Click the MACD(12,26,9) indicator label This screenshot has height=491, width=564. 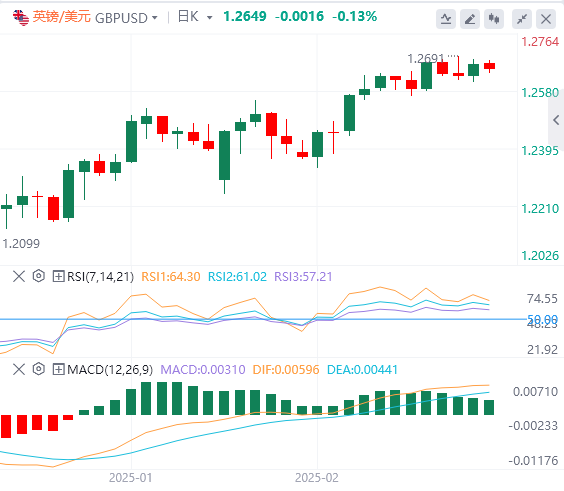(110, 369)
